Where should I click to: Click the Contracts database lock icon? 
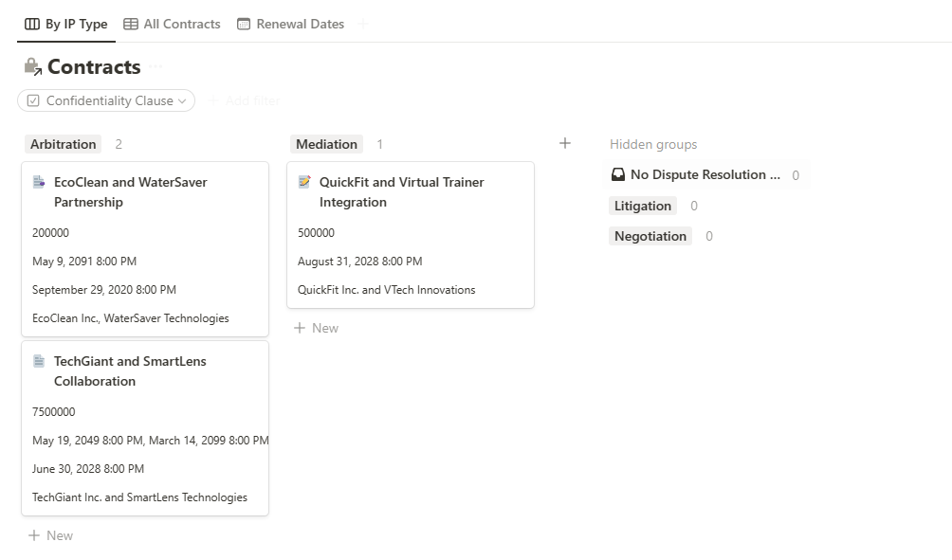click(x=32, y=66)
